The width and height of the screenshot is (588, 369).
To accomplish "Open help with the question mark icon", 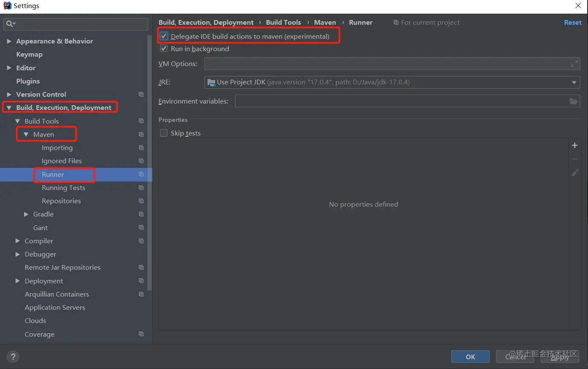I will (13, 357).
